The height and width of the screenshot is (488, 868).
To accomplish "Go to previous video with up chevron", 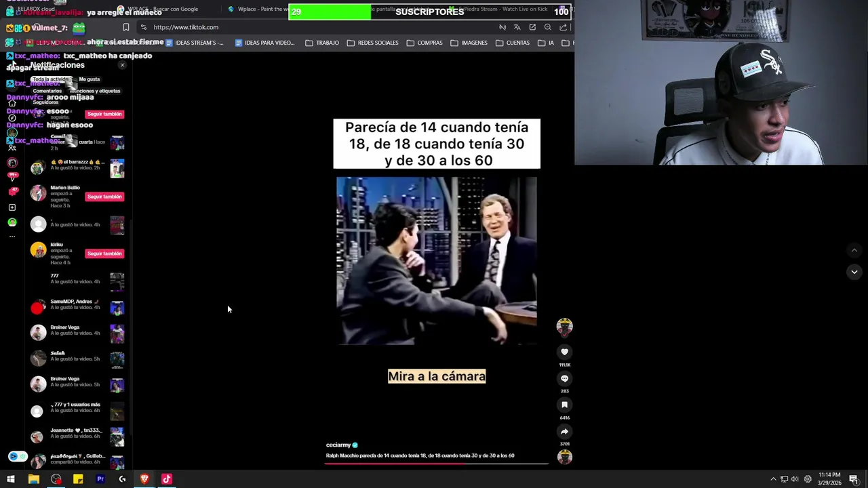I will point(854,250).
